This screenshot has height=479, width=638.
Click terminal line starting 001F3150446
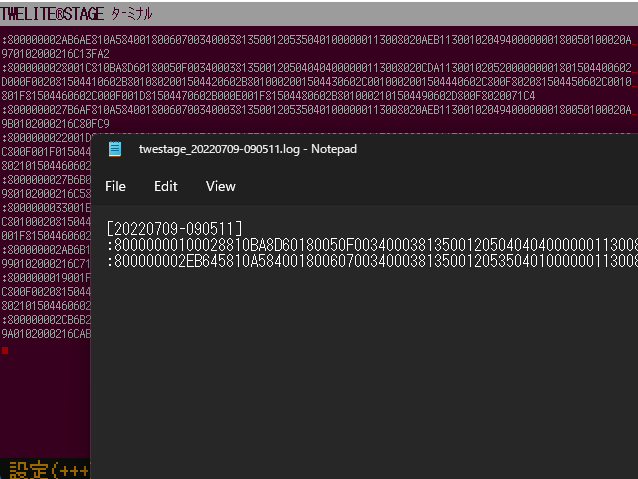45,235
